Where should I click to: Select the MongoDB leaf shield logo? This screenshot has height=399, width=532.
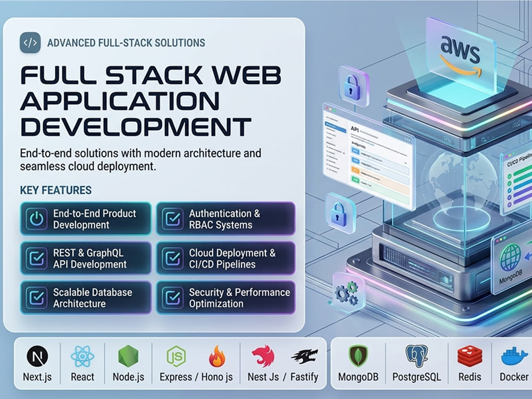click(358, 356)
